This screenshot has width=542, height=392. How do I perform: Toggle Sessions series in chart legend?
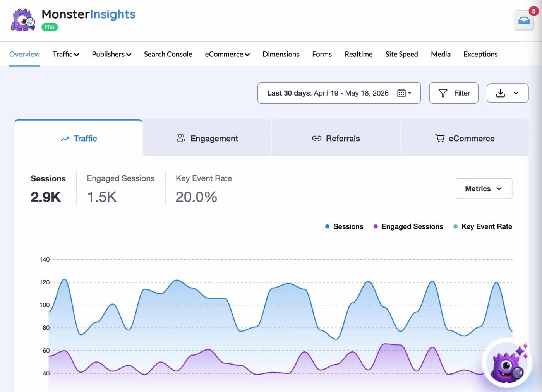(344, 226)
